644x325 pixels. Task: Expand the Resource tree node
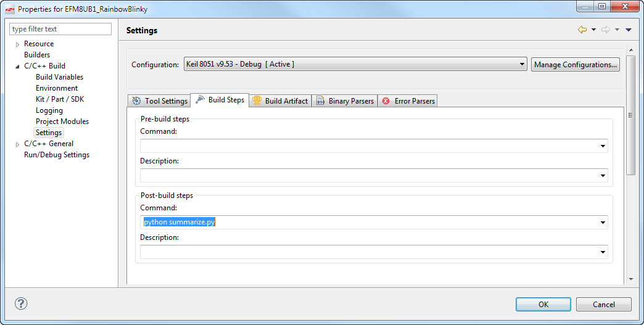pos(17,44)
